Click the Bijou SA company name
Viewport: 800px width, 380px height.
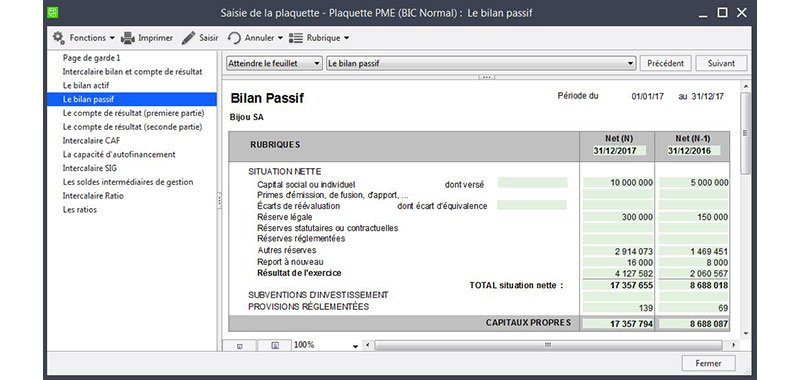coord(247,117)
